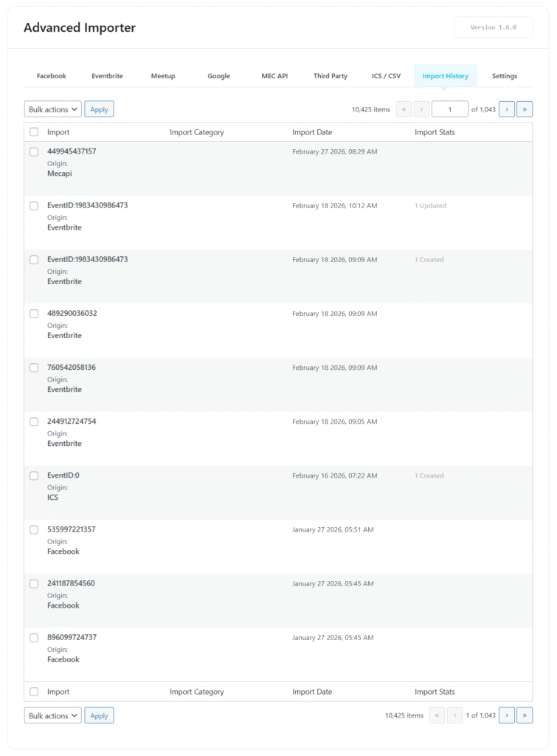557x756 pixels.
Task: Go to the last page using top pagination
Action: coord(525,109)
